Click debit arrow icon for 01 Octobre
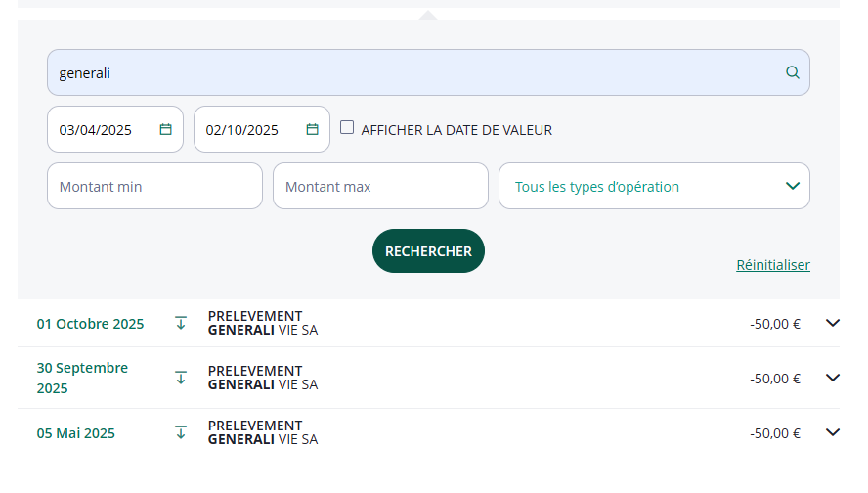Viewport: 868px width, 493px height. coord(181,323)
